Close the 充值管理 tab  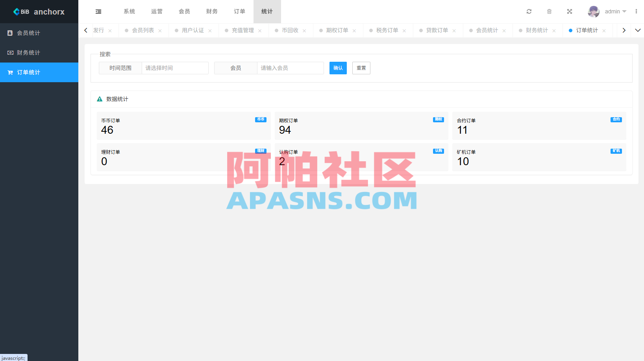pyautogui.click(x=260, y=31)
